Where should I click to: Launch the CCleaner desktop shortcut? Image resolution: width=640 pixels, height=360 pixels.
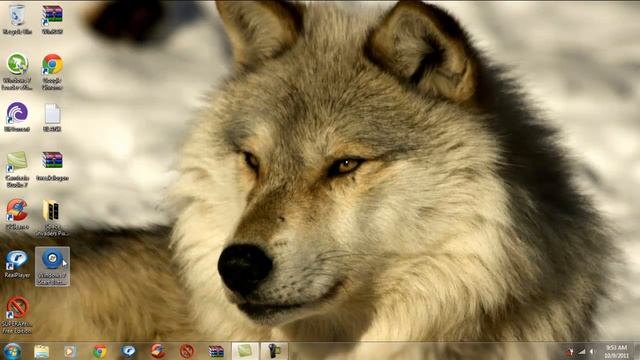click(17, 214)
